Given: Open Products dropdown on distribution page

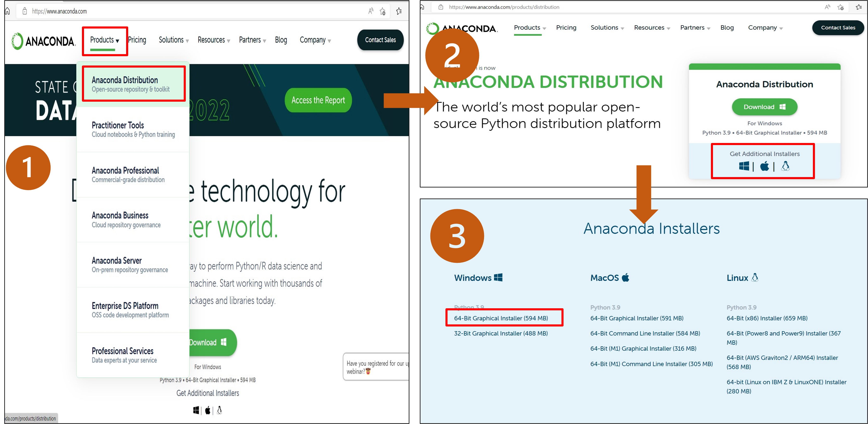Looking at the screenshot, I should 530,28.
